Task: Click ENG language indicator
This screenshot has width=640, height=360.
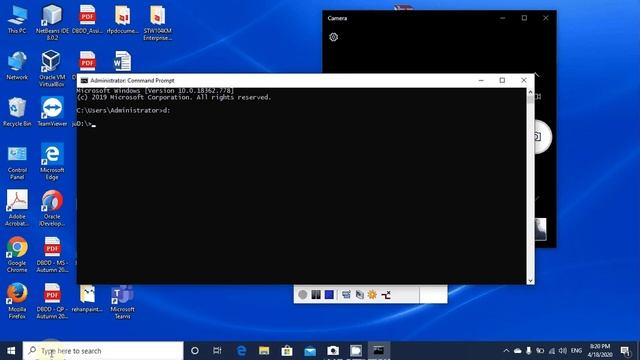Action: (576, 351)
